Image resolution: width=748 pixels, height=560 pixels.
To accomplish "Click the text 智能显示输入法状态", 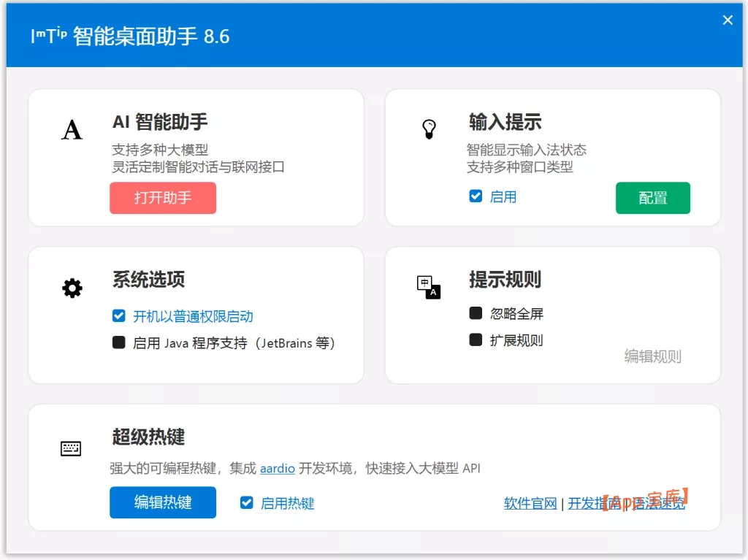I will click(x=526, y=150).
